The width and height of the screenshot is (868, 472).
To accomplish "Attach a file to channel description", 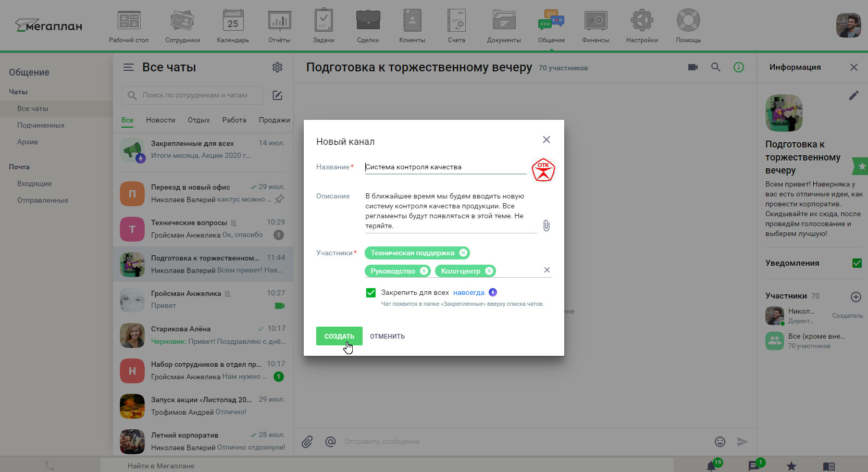I will coord(546,226).
